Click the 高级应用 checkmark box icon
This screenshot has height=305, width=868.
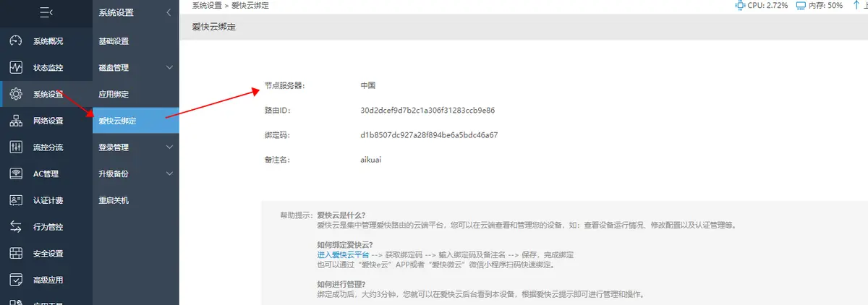click(x=16, y=280)
